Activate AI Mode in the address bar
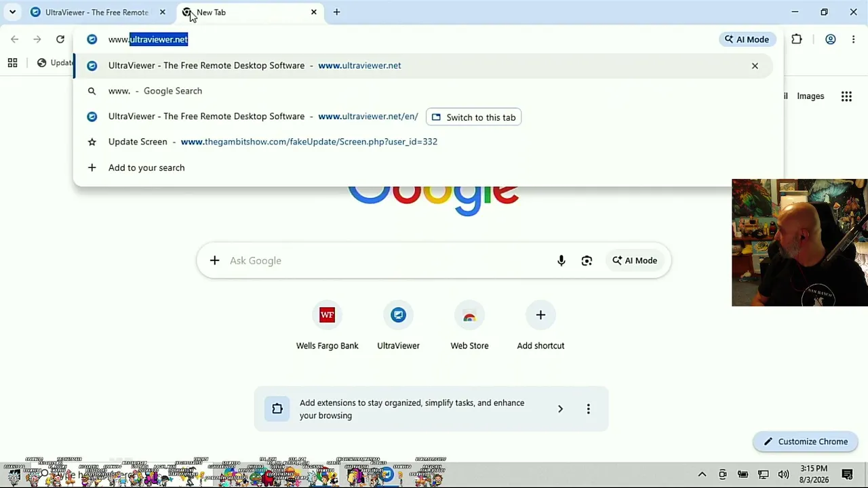The width and height of the screenshot is (868, 488). tap(747, 39)
